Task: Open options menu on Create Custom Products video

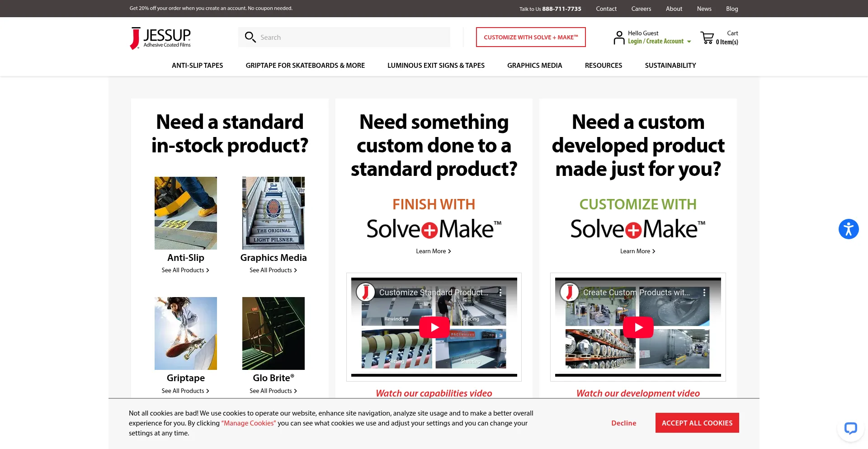Action: pos(704,293)
